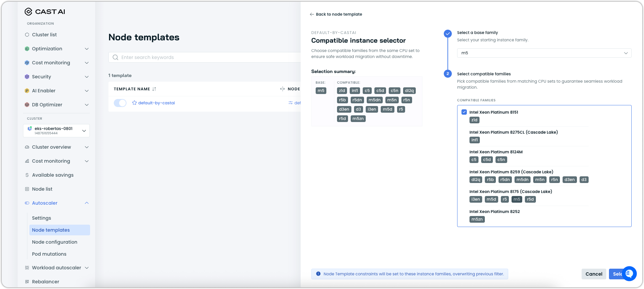Select c5n under Platinum 8124M
The width and height of the screenshot is (644, 289).
(x=501, y=160)
